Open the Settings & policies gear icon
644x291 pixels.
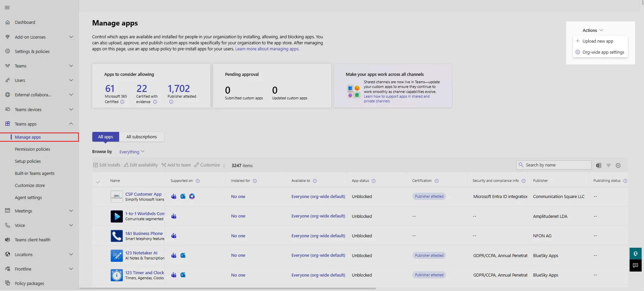[8, 51]
